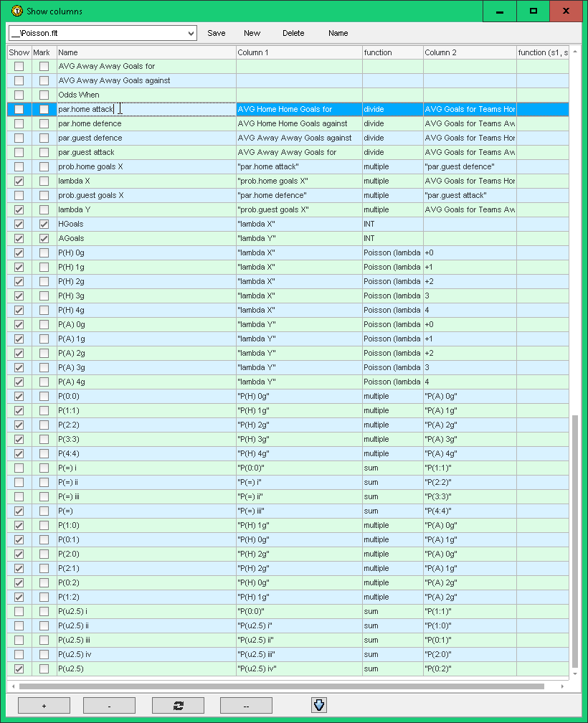Enable Show checkbox for par.home defence
This screenshot has height=723, width=588.
(x=19, y=123)
